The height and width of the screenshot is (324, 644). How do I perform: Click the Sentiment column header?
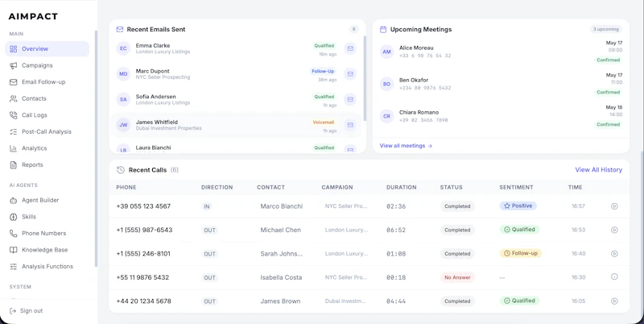click(x=516, y=187)
